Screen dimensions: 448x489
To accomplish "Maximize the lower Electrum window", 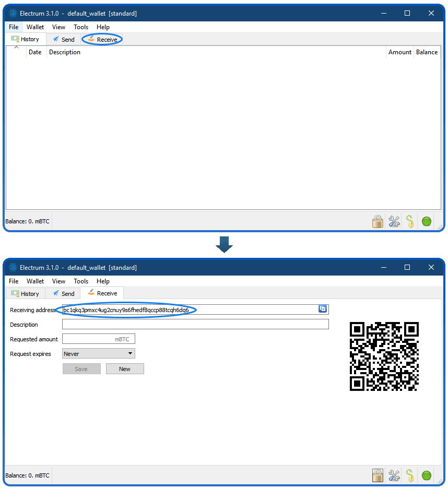I will tap(407, 267).
